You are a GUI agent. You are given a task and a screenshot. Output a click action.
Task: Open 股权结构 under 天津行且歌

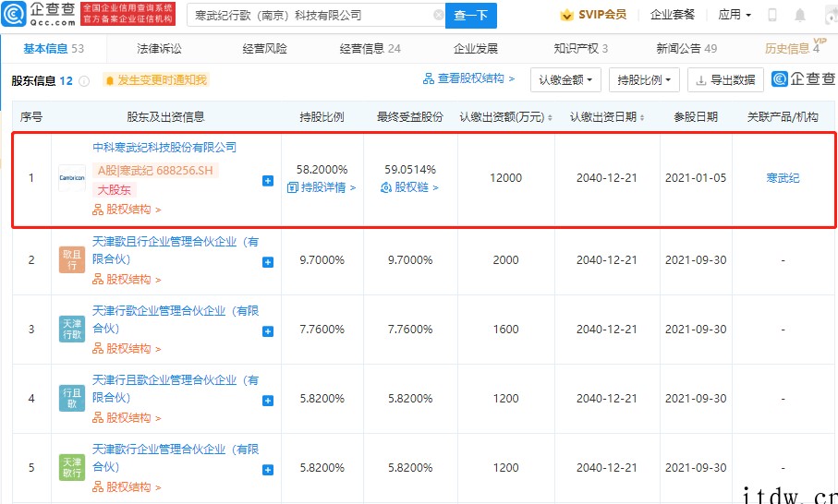[x=127, y=417]
